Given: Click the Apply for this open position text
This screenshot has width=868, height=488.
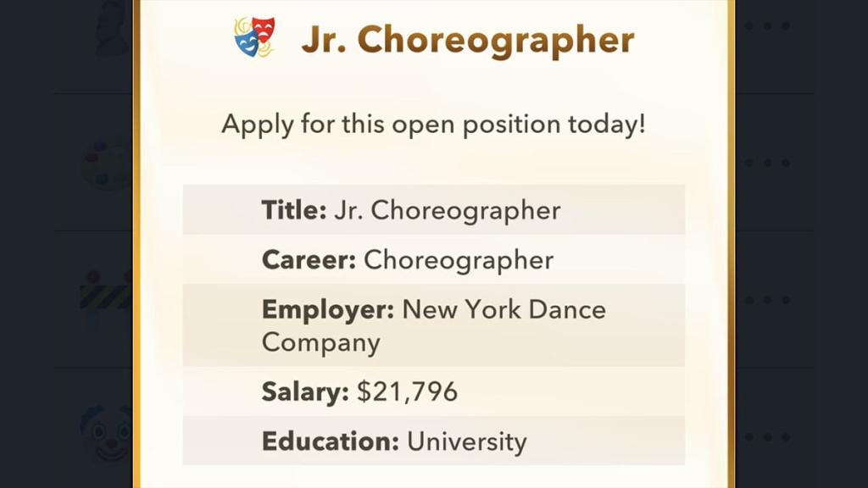Looking at the screenshot, I should 434,124.
